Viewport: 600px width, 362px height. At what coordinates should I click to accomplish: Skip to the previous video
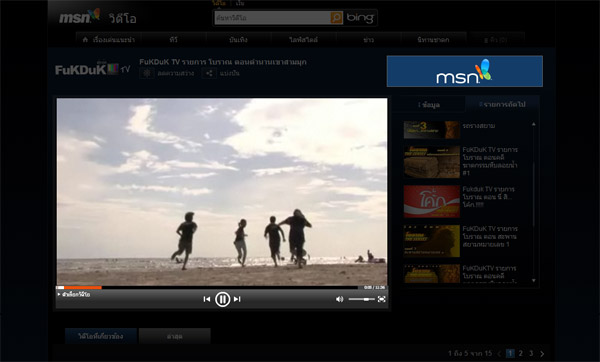(x=207, y=299)
